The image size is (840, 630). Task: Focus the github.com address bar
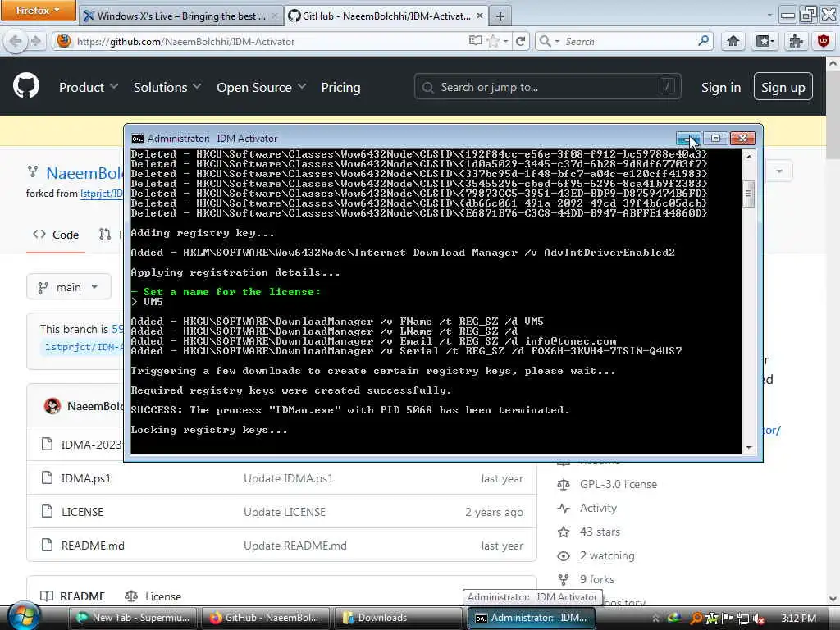coord(268,41)
